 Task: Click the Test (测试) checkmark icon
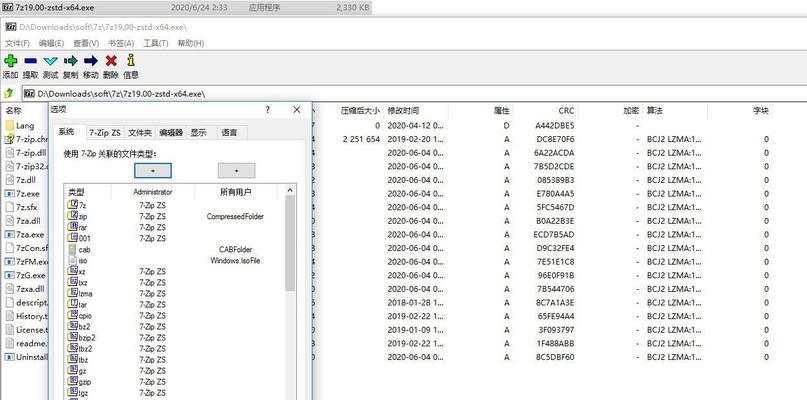pos(50,61)
